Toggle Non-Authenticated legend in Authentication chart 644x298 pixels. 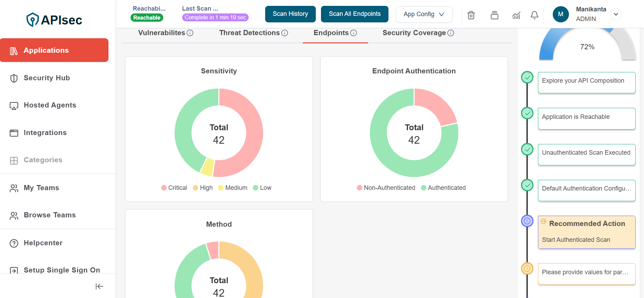(x=386, y=188)
